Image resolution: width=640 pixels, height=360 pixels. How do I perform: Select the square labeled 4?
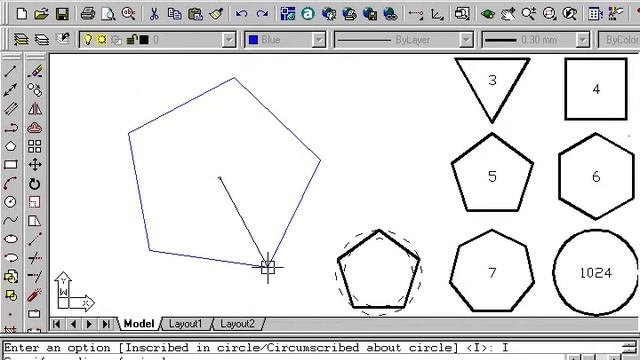click(x=596, y=89)
